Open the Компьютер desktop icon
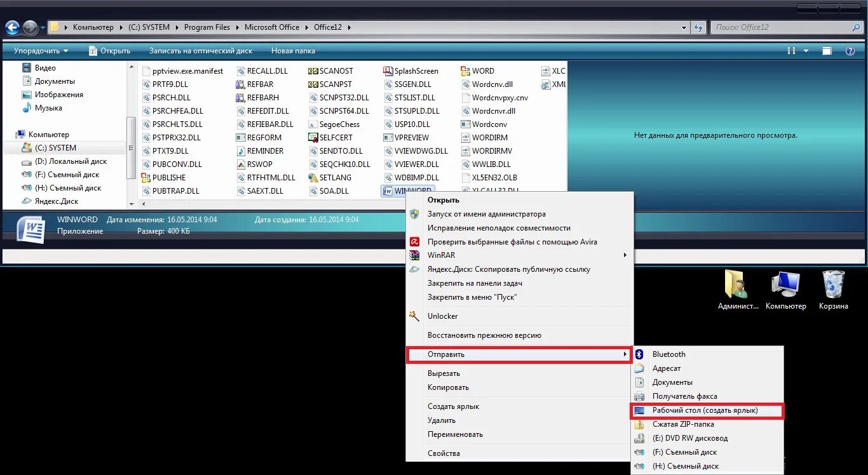The height and width of the screenshot is (475, 868). pyautogui.click(x=785, y=290)
